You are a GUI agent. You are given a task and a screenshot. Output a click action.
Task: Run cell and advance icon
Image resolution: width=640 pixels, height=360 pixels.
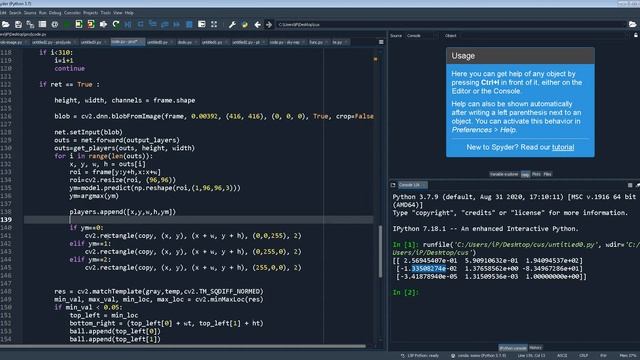[x=91, y=24]
